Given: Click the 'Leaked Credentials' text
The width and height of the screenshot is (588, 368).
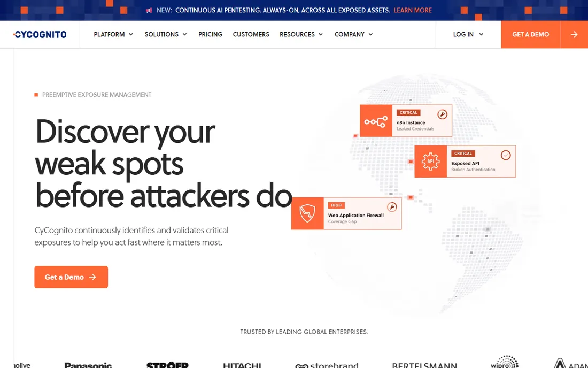Looking at the screenshot, I should (415, 129).
